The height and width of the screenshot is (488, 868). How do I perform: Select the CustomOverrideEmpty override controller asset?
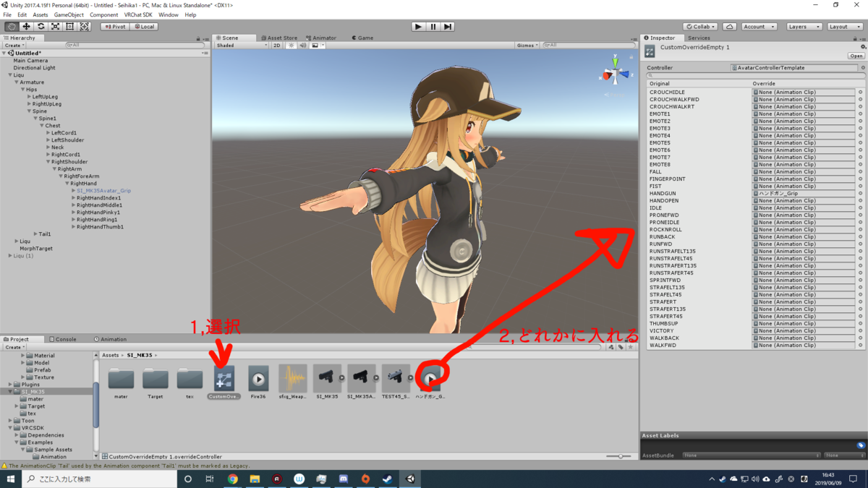[x=224, y=382]
